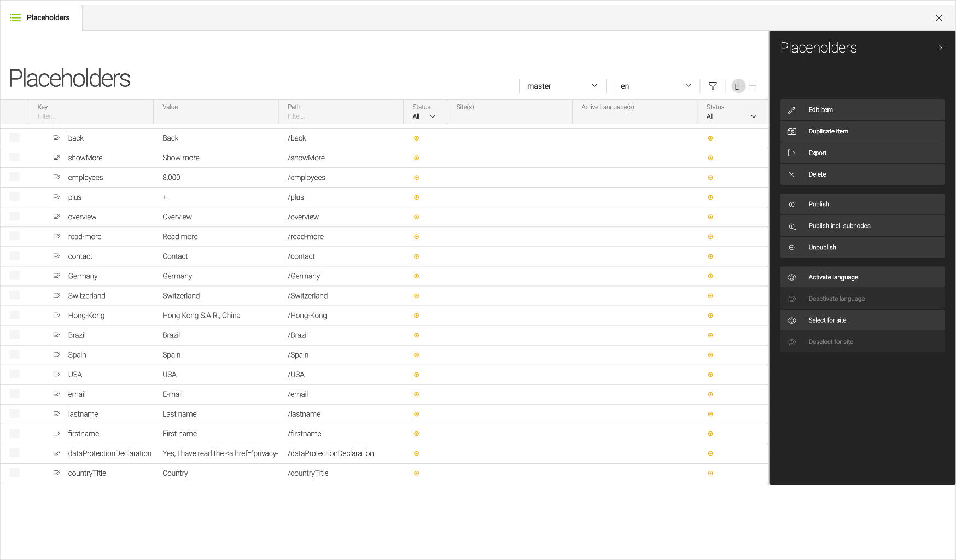Click the green menu icon beside Placeholders
This screenshot has height=560, width=956.
(x=15, y=17)
